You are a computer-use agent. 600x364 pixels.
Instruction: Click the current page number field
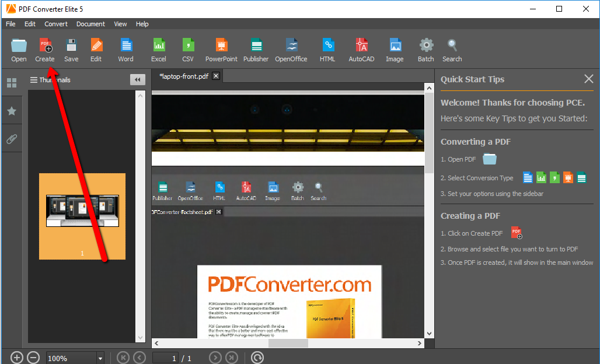click(165, 358)
